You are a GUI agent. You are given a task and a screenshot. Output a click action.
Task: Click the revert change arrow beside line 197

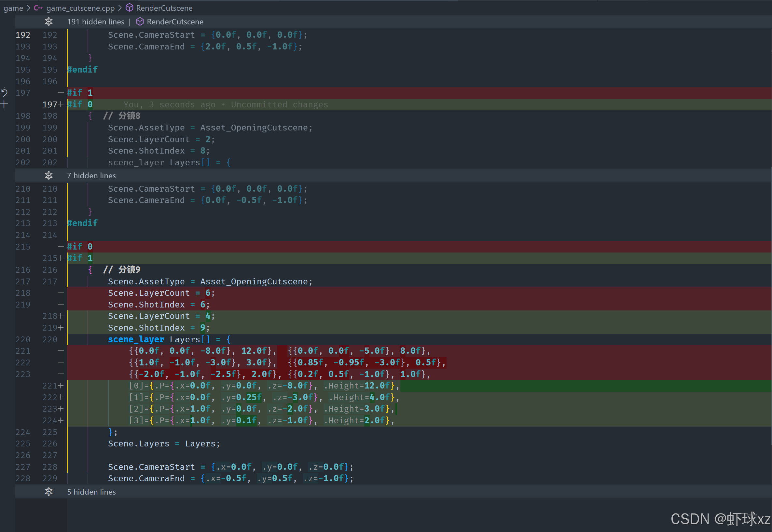[4, 92]
